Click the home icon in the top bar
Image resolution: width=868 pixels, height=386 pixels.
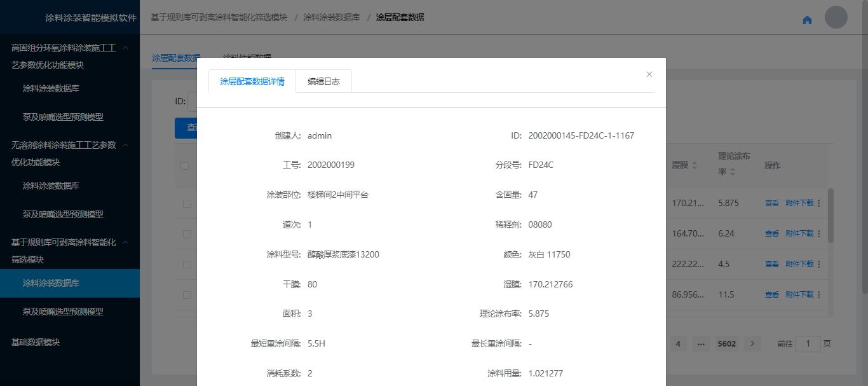pos(807,20)
